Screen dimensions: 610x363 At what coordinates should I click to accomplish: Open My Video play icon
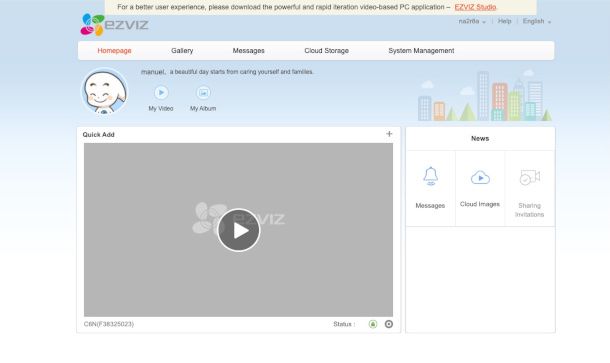coord(161,93)
